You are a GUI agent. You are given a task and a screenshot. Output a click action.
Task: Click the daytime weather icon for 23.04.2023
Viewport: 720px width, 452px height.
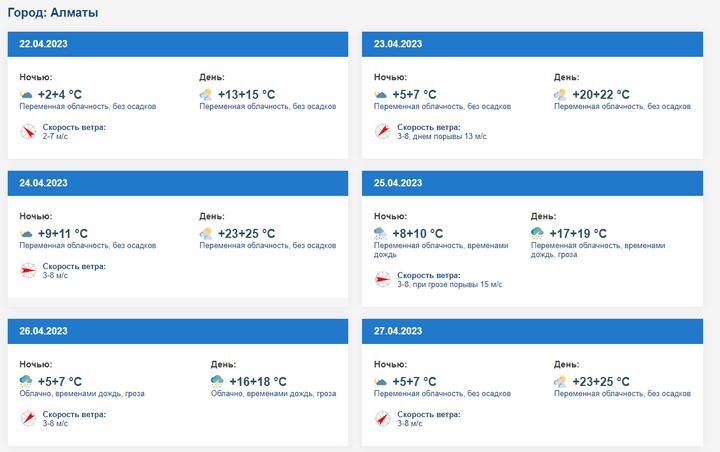pyautogui.click(x=561, y=95)
